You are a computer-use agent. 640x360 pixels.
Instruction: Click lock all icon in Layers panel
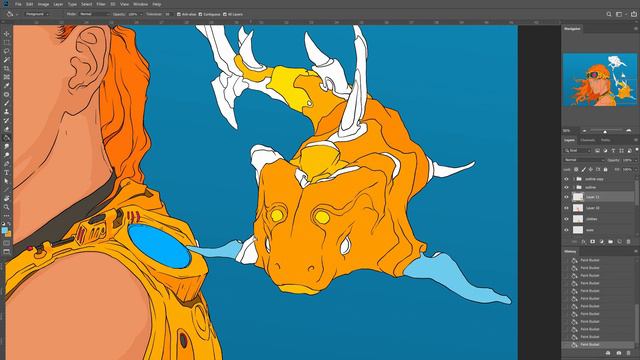(606, 169)
